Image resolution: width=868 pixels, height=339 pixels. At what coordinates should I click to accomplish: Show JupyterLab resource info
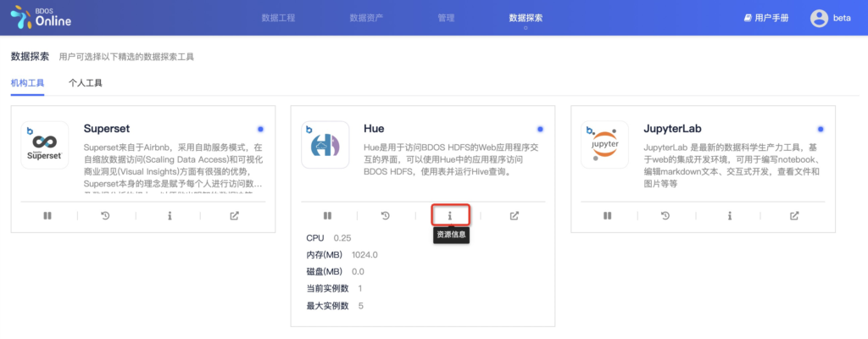click(730, 215)
